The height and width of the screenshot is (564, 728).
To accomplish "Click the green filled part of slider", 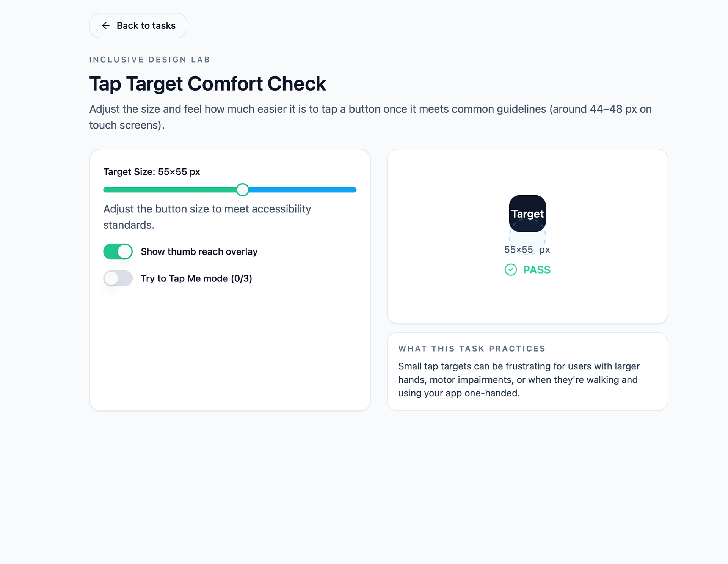I will 171,190.
